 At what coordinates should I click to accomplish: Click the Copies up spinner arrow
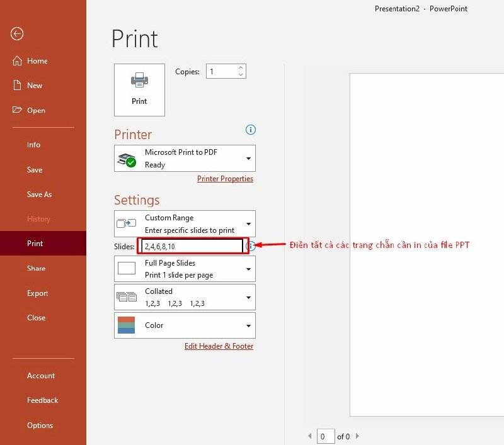[240, 67]
